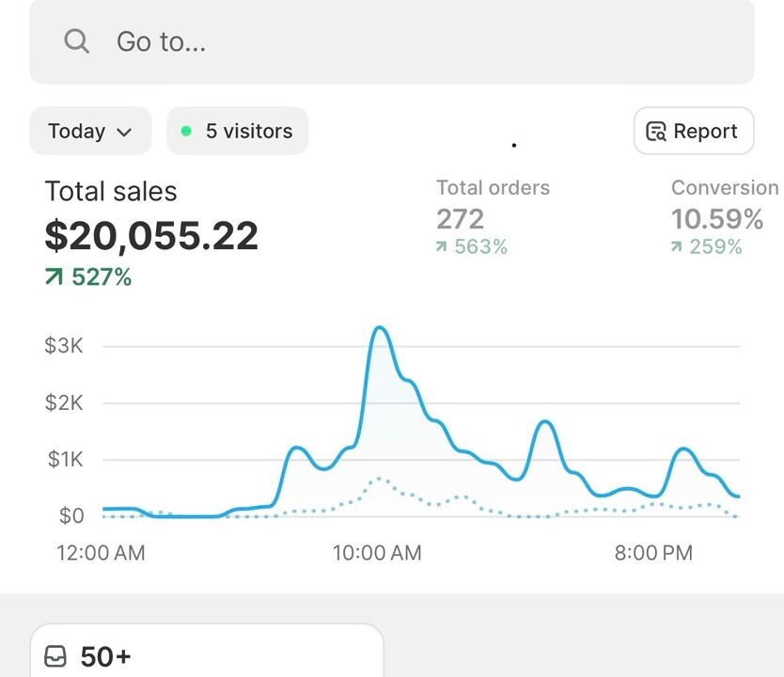Click the $2K axis label

click(64, 402)
